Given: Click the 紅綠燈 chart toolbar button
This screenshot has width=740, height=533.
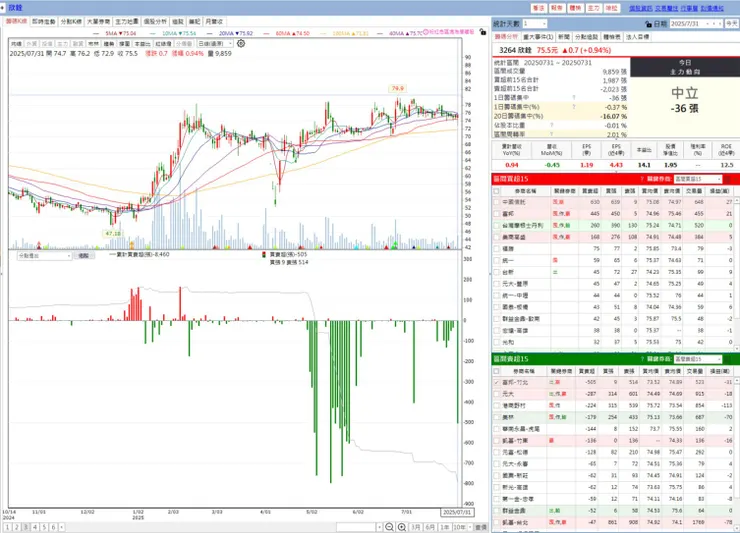Looking at the screenshot, I should tap(163, 44).
